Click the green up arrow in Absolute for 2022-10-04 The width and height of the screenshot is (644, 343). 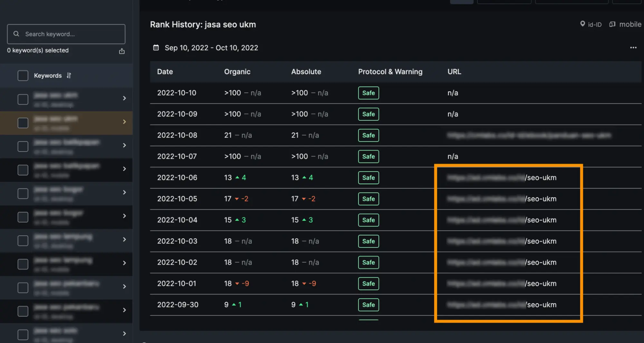pos(304,220)
